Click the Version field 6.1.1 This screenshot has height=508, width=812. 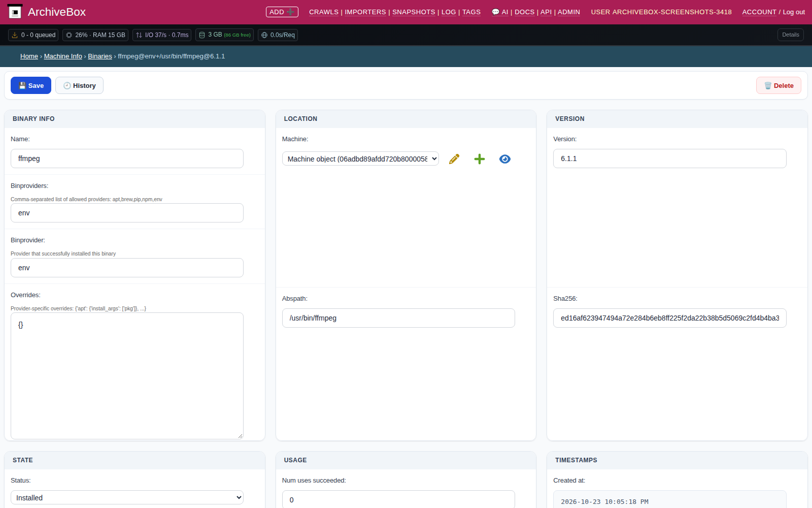(670, 158)
